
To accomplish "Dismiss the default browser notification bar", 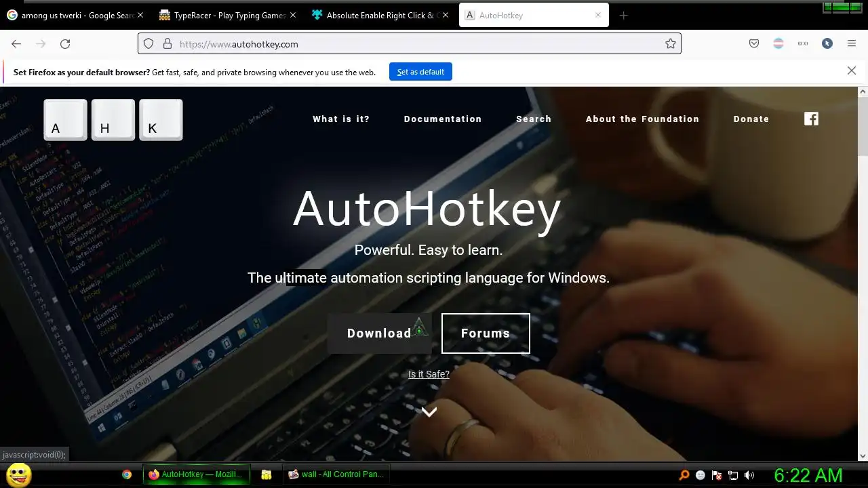I will 852,70.
